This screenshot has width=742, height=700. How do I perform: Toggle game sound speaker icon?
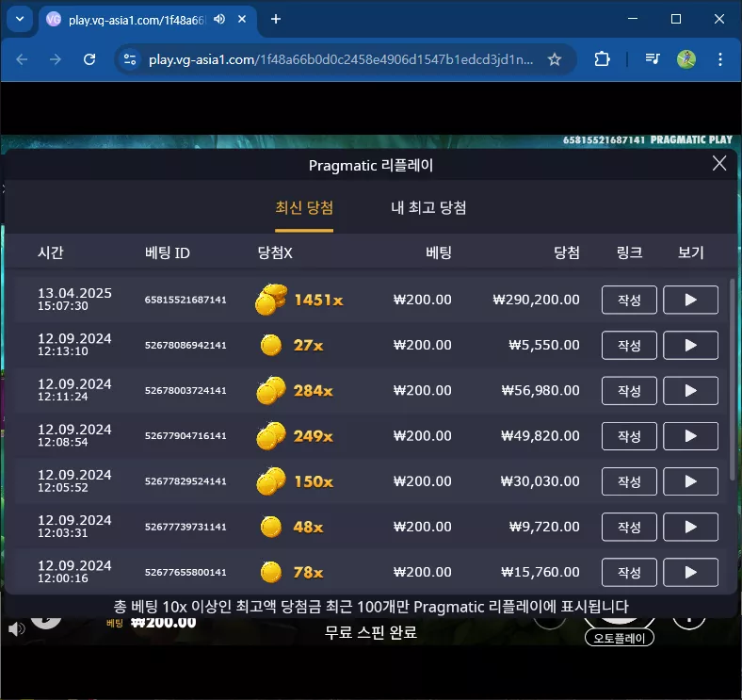coord(17,628)
